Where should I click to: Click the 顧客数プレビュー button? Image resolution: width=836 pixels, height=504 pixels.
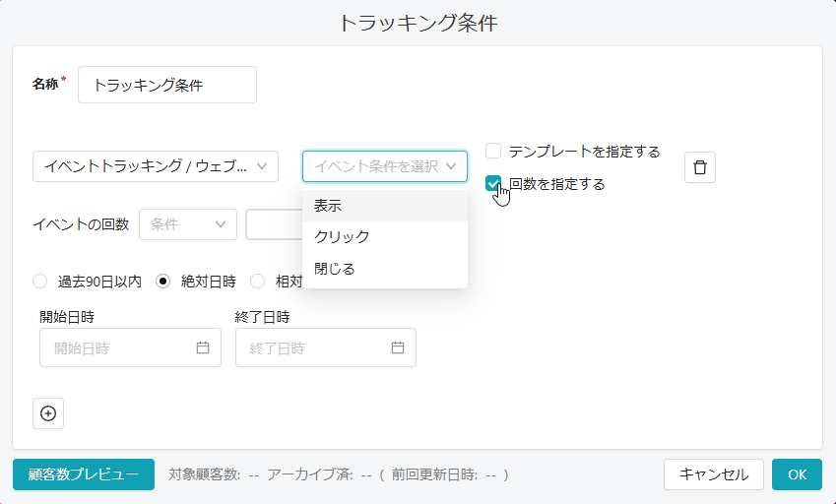coord(84,474)
